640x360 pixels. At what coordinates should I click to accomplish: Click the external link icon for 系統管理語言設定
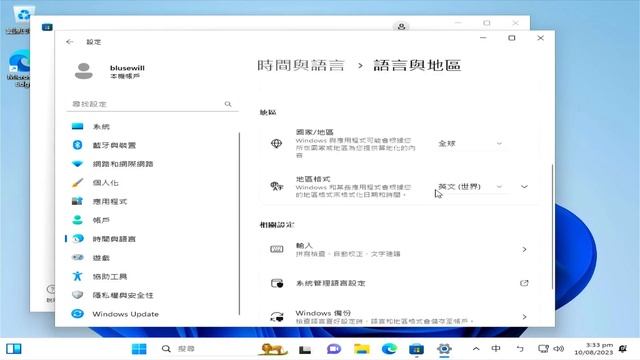pos(524,283)
